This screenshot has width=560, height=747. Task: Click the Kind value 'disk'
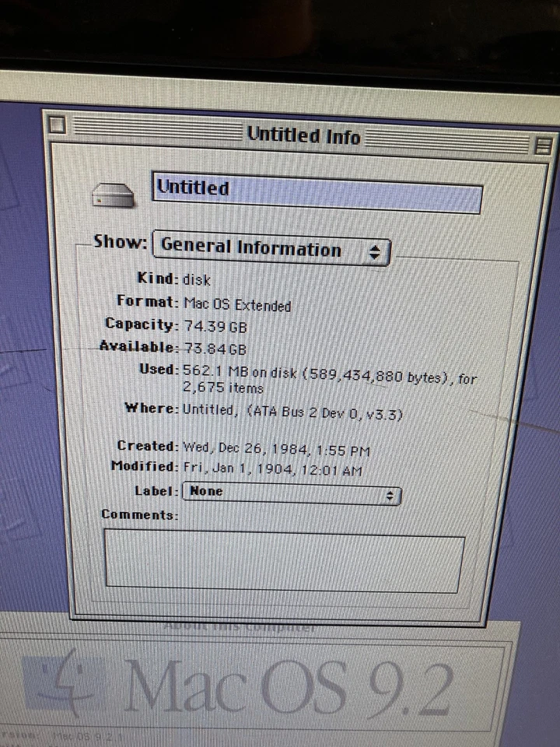[197, 279]
